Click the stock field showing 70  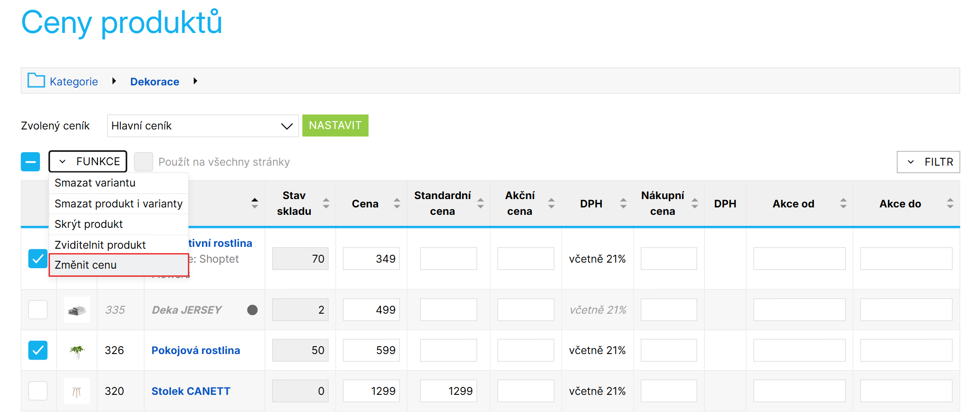coord(301,258)
